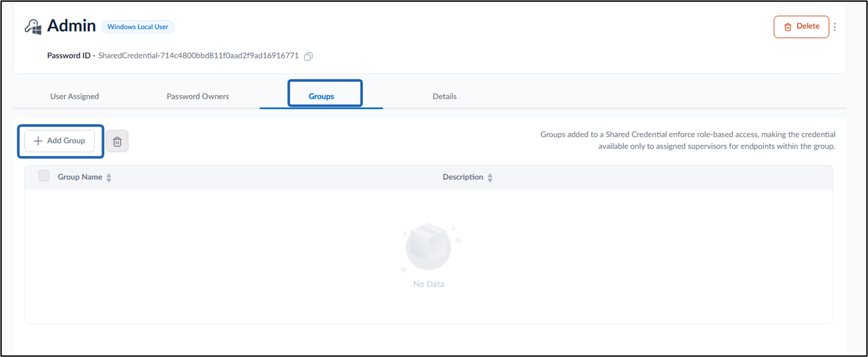The width and height of the screenshot is (868, 357).
Task: Click the Add Group button
Action: [60, 141]
